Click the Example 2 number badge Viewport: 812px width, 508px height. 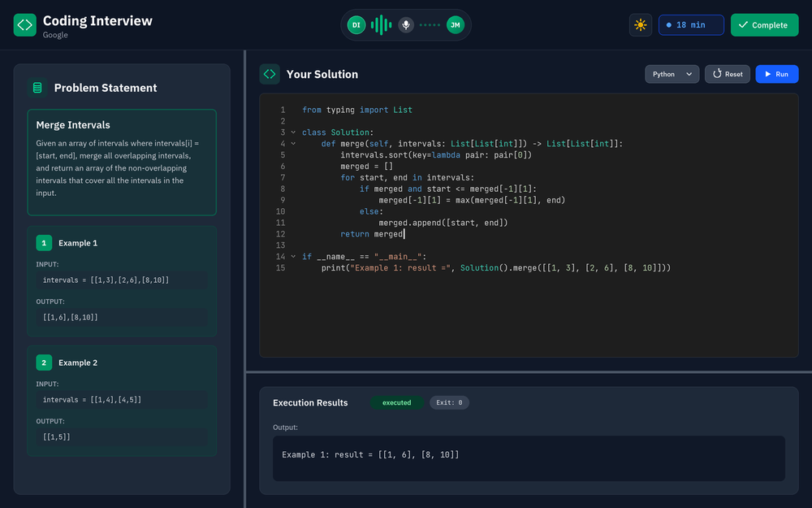click(x=44, y=363)
